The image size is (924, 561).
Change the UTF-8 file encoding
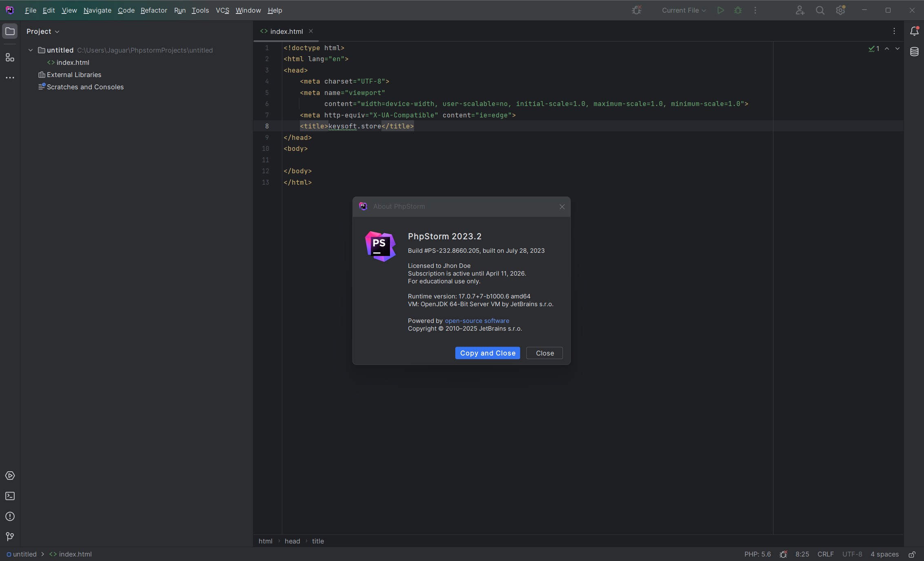pos(852,554)
